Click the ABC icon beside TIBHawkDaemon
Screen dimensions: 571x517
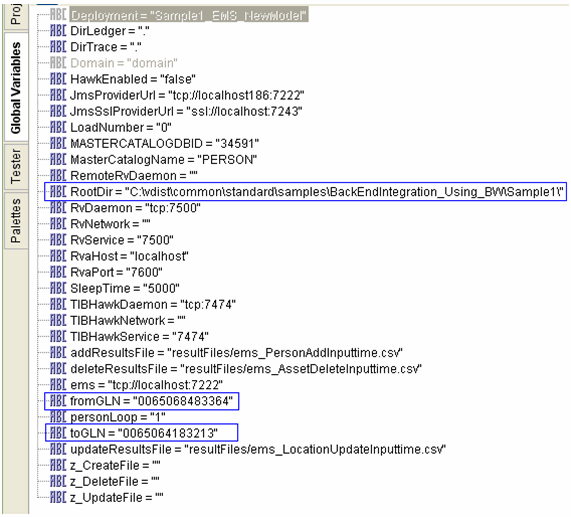58,304
